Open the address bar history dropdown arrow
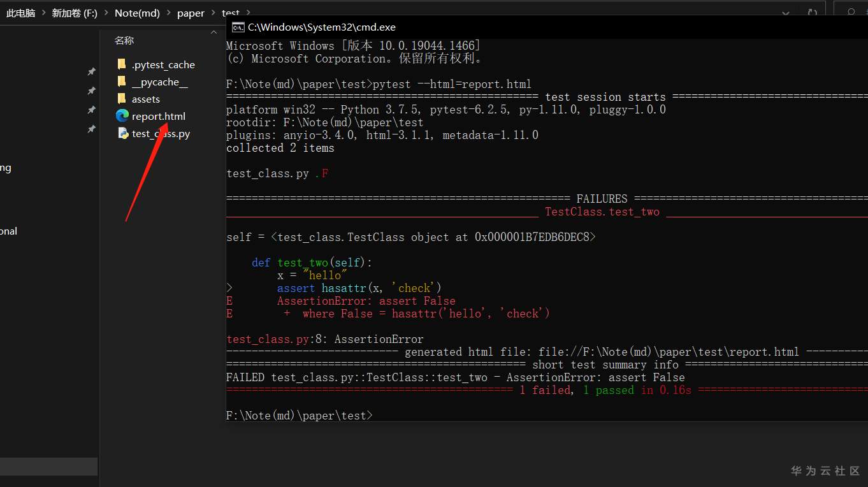The image size is (868, 487). click(x=786, y=13)
